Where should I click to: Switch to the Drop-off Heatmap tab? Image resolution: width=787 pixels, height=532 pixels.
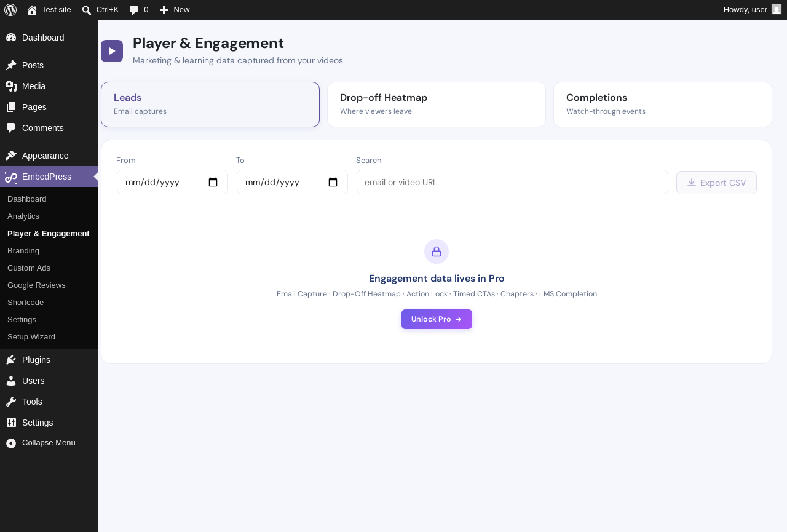point(437,105)
